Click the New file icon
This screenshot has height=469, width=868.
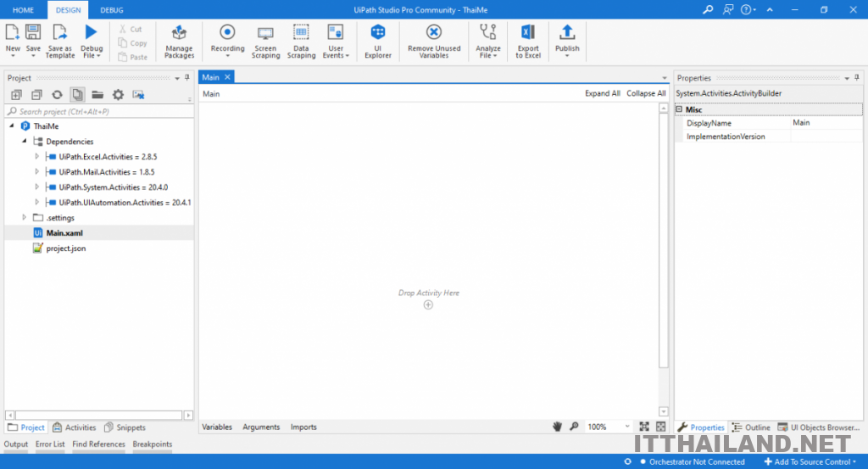12,32
